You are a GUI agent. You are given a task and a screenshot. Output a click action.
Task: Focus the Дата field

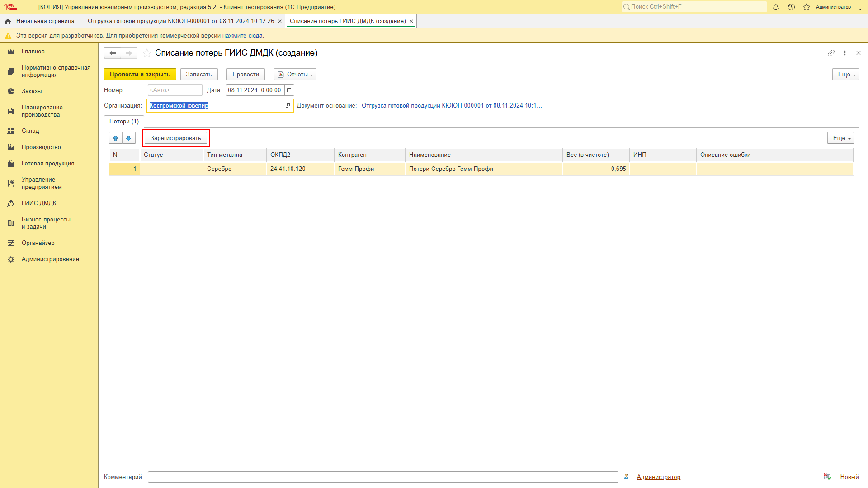click(x=255, y=90)
